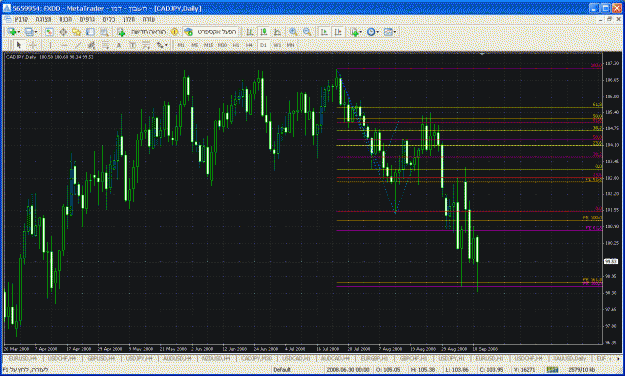Viewport: 625px width, 376px height.
Task: Select the Vertical Line tool
Action: pyautogui.click(x=50, y=45)
